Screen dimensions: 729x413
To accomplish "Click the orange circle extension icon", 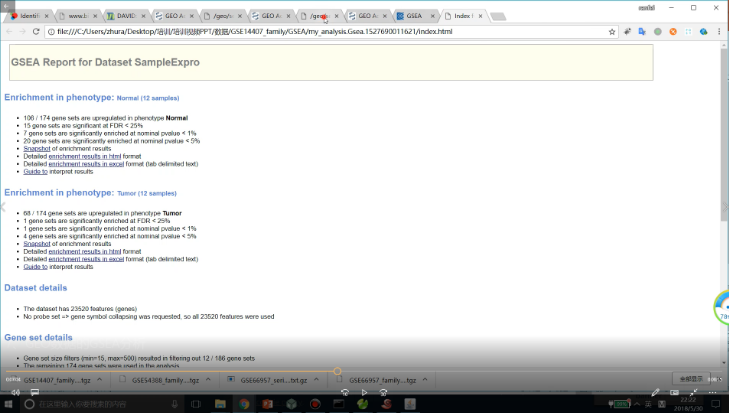I will tap(673, 32).
